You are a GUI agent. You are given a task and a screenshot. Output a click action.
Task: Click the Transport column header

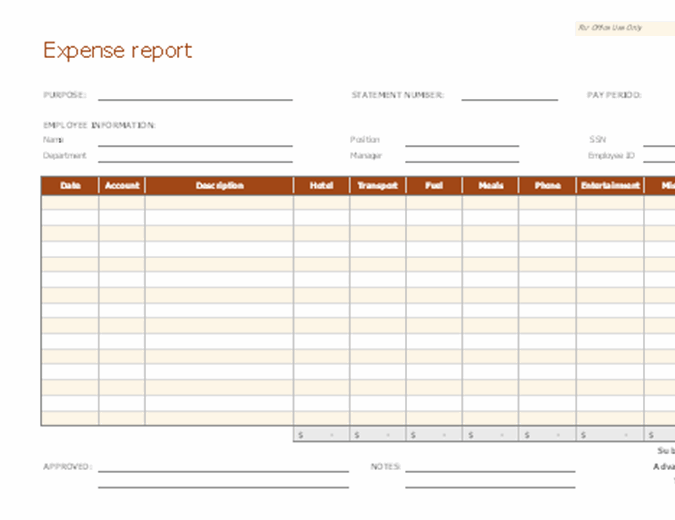[x=377, y=185]
